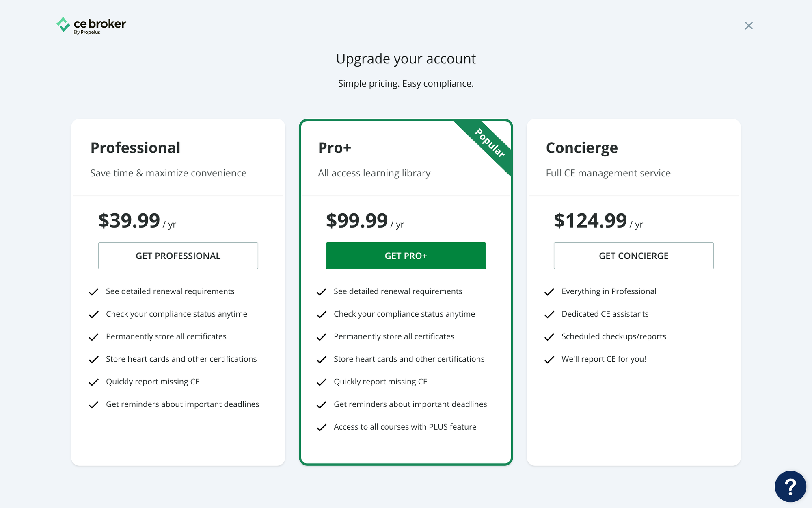Click the green Get Pro+ button
Viewport: 812px width, 508px height.
click(x=406, y=256)
